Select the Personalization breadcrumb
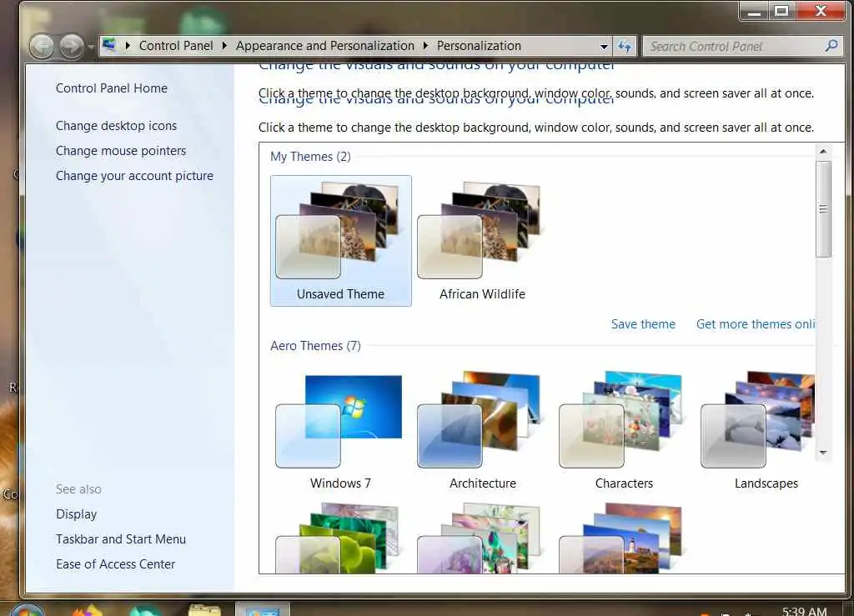854x616 pixels. pos(479,46)
